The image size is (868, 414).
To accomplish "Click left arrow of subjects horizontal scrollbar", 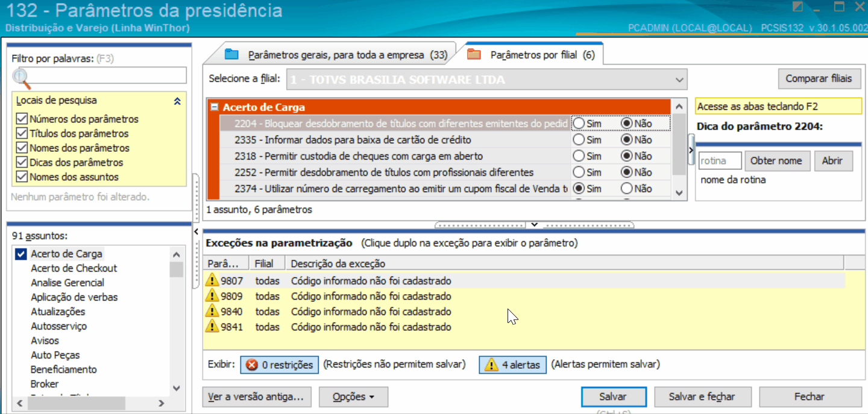I will (20, 403).
